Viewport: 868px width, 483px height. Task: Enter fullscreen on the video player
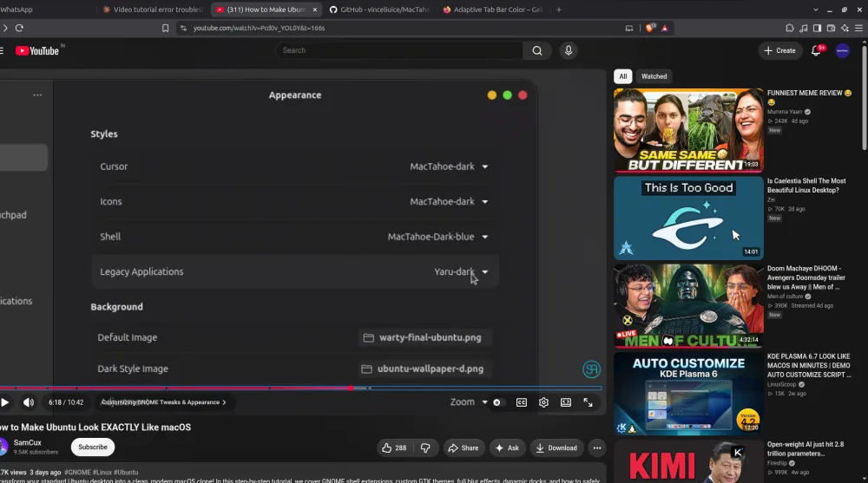coord(588,402)
